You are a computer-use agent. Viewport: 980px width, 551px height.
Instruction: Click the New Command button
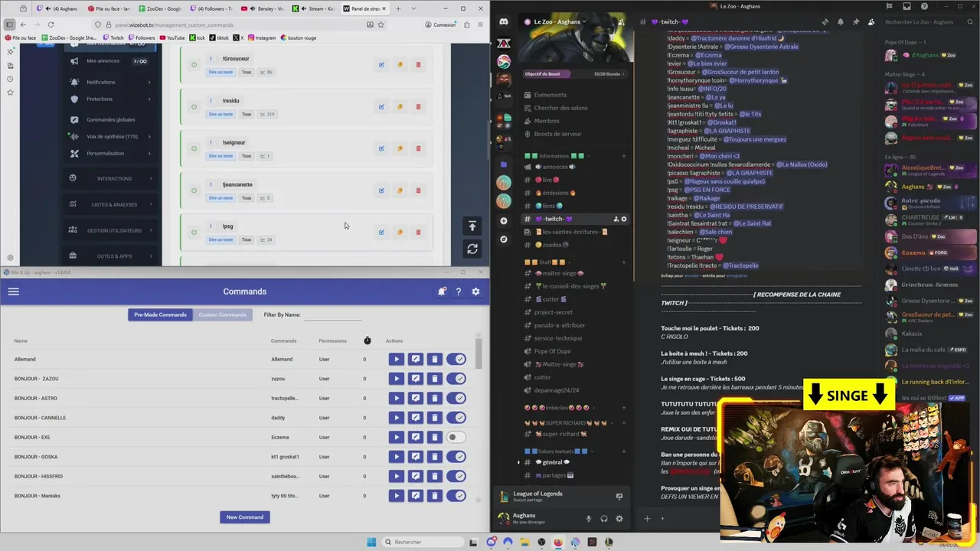click(x=245, y=517)
